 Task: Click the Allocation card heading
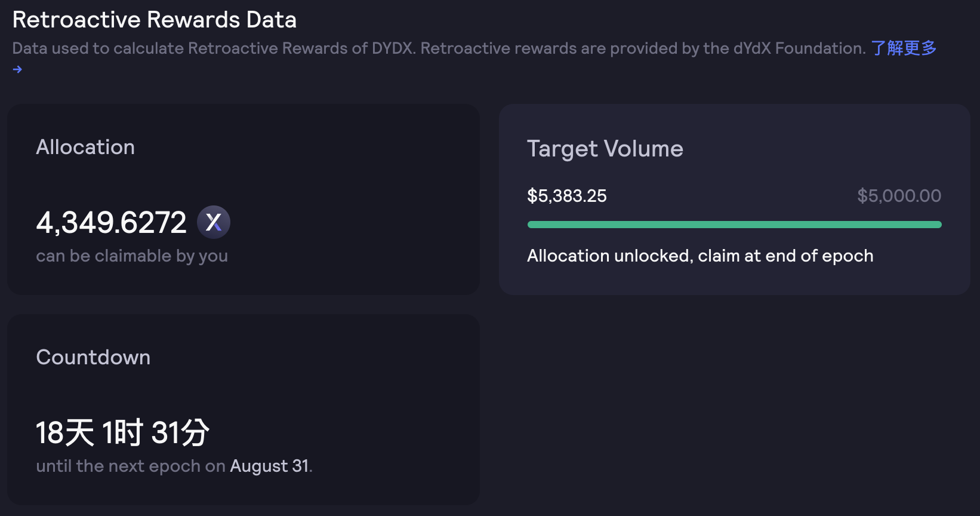[x=85, y=147]
